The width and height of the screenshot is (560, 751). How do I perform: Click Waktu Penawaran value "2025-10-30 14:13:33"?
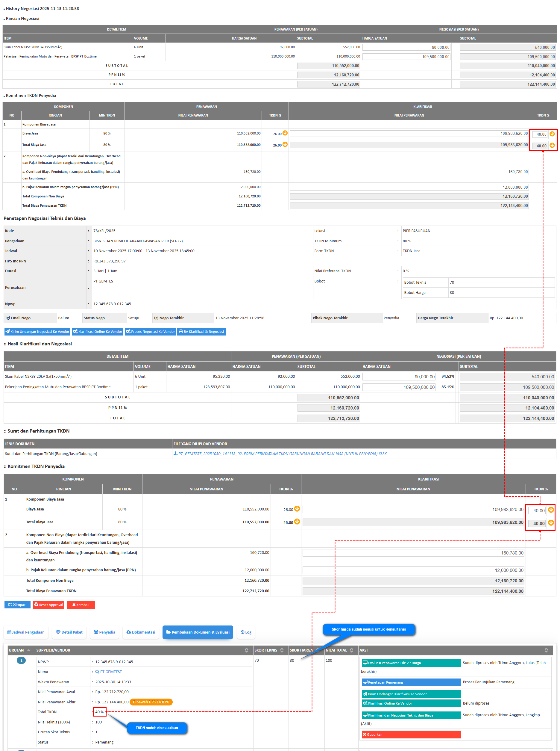(x=113, y=682)
